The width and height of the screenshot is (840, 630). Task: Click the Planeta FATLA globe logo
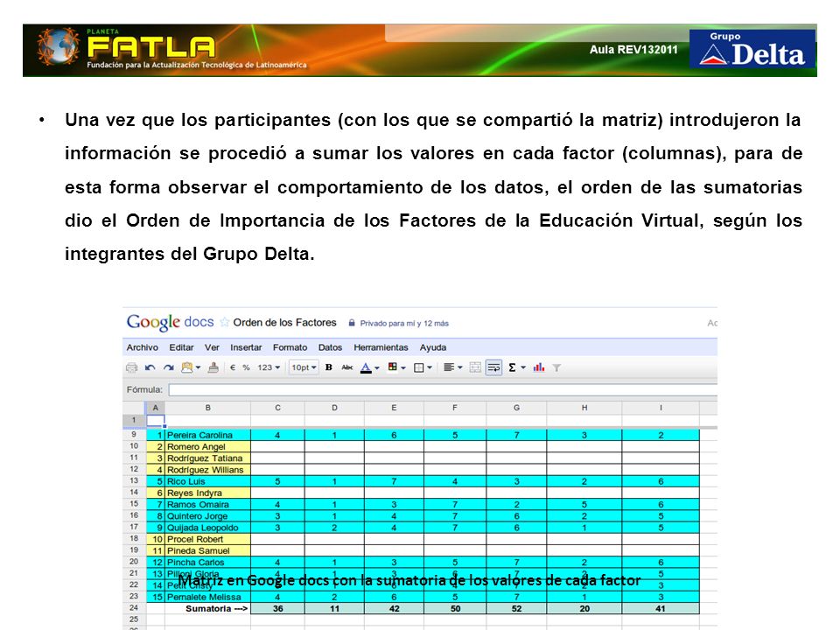(58, 46)
